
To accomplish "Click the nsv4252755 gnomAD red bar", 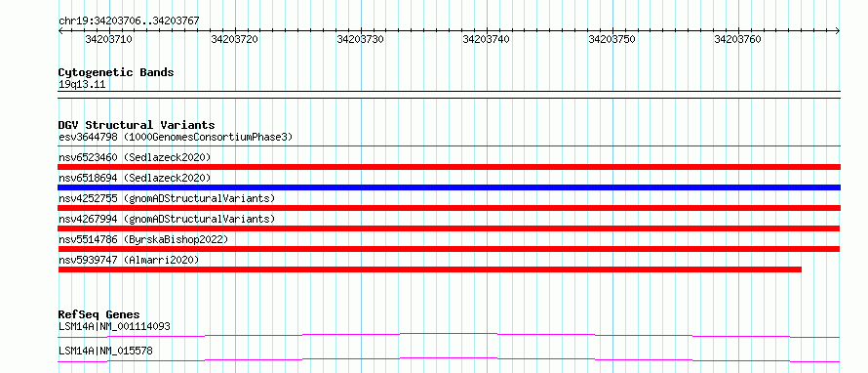I will point(450,208).
